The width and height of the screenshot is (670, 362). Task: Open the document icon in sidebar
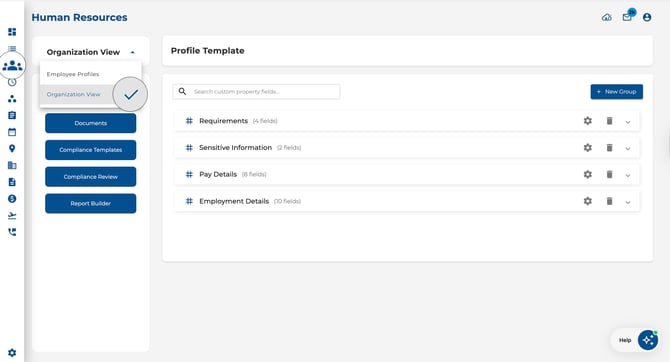click(12, 182)
